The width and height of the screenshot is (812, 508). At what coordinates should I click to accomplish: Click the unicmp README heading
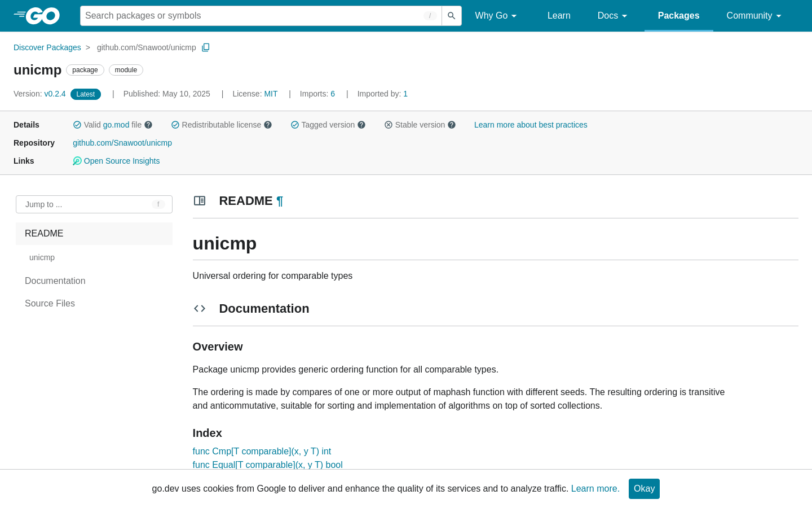tap(224, 243)
